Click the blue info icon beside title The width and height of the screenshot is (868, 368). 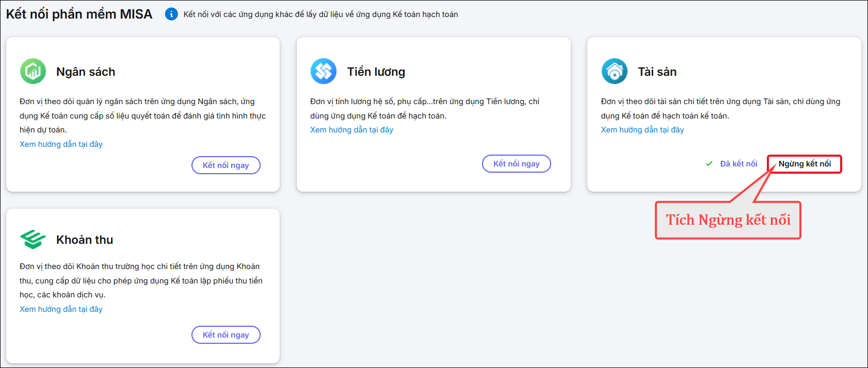click(x=171, y=14)
